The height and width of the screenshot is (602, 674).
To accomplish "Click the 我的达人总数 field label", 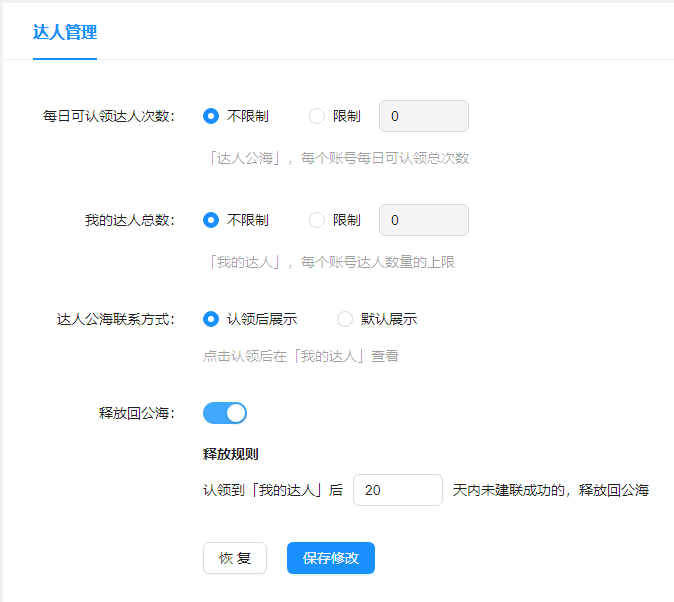I will 130,220.
